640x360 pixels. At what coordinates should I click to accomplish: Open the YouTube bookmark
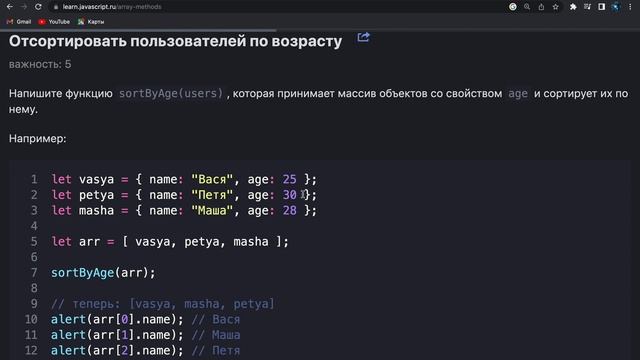54,22
